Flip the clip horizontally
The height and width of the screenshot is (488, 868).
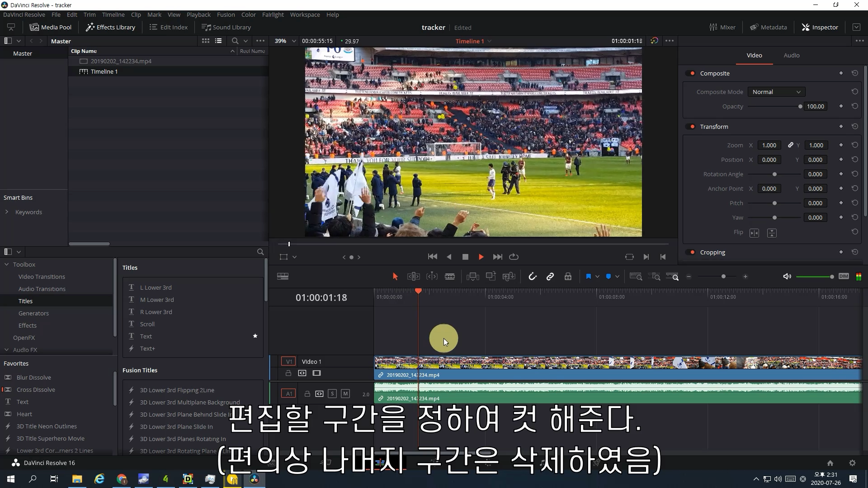point(754,233)
